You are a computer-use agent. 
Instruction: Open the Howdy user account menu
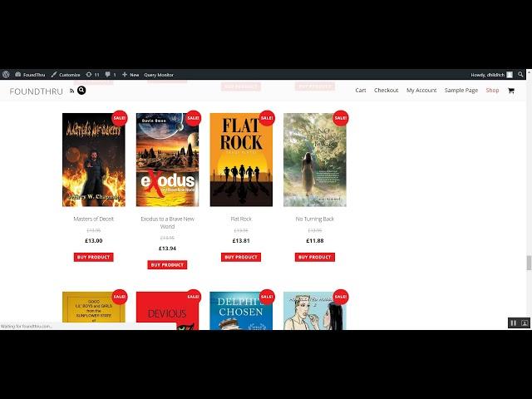point(491,75)
